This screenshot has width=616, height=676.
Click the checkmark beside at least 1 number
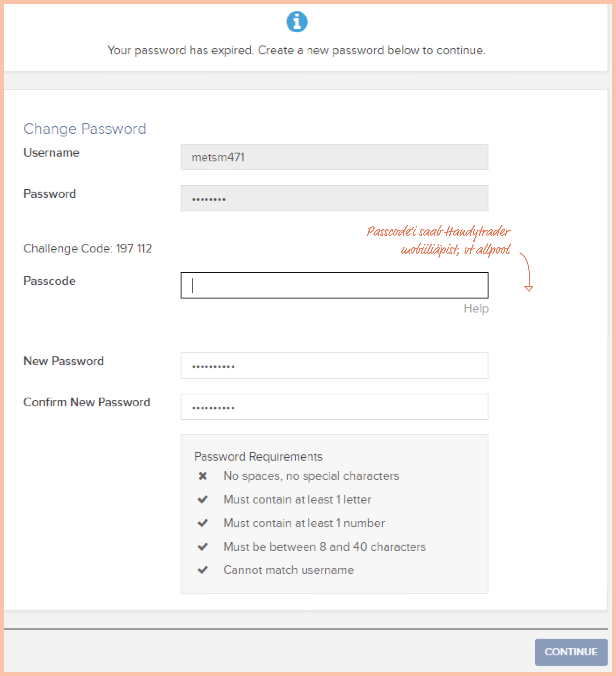(x=203, y=523)
